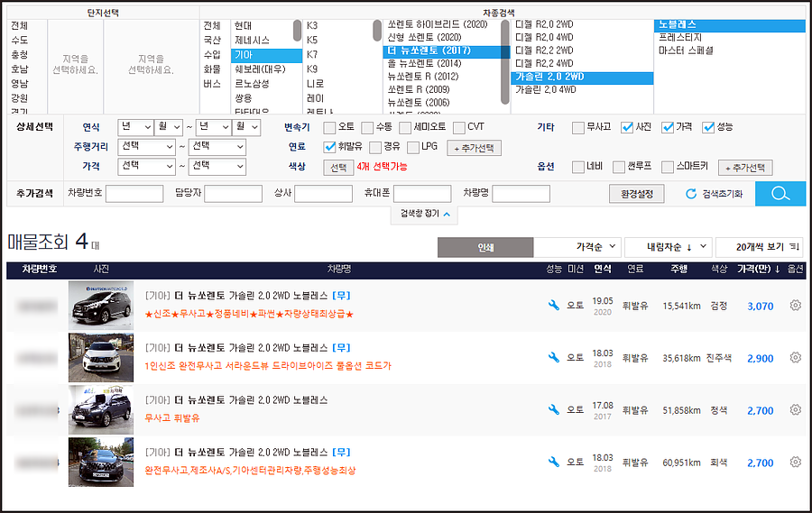Check the 스마트키 option checkbox
Viewport: 812px width, 513px height.
point(668,167)
